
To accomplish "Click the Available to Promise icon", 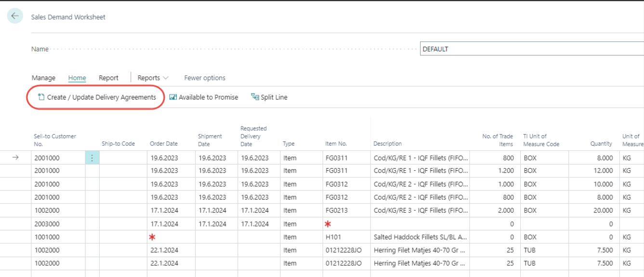I will click(x=173, y=97).
